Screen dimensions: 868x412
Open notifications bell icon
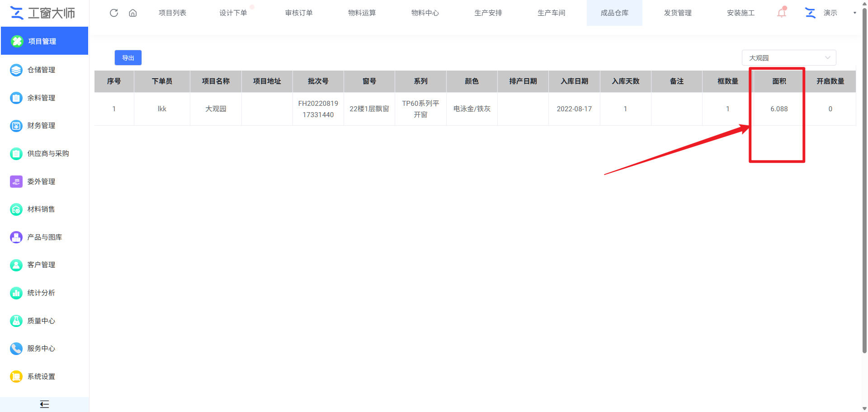782,12
